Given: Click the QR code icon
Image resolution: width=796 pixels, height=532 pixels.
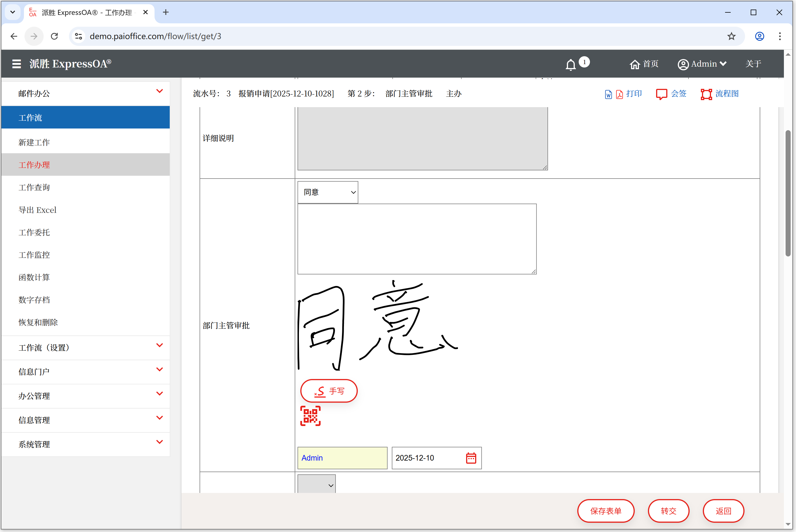Looking at the screenshot, I should coord(310,416).
